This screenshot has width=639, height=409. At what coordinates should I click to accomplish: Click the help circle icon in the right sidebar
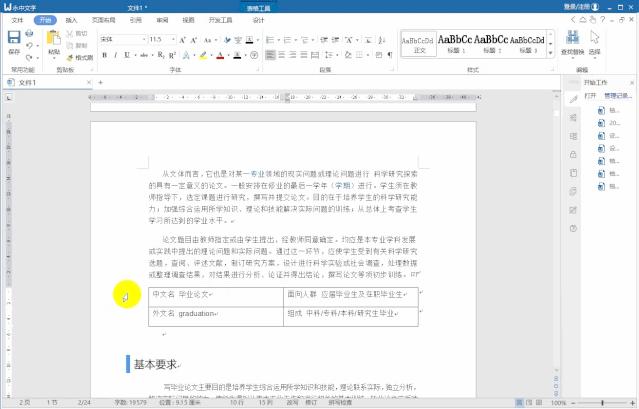[x=573, y=229]
